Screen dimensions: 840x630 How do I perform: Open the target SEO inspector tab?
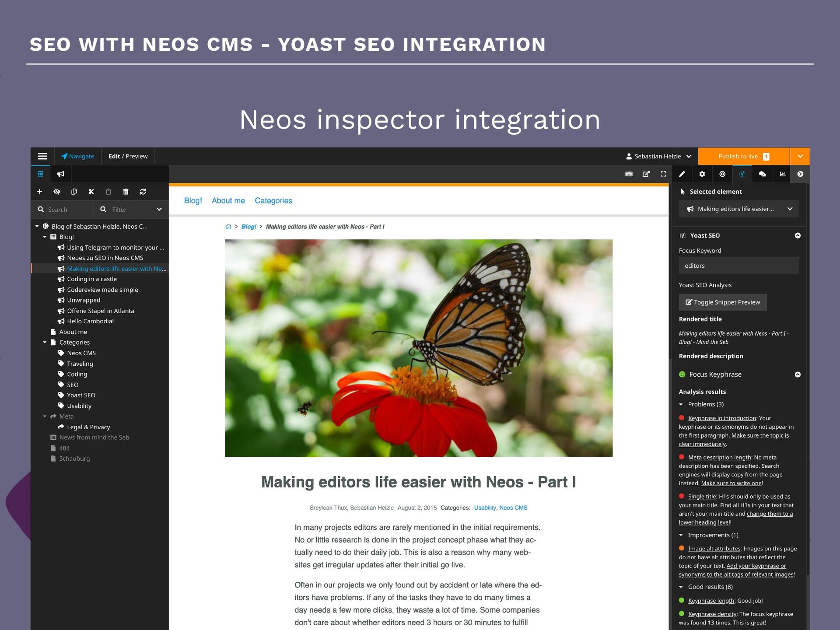[722, 174]
